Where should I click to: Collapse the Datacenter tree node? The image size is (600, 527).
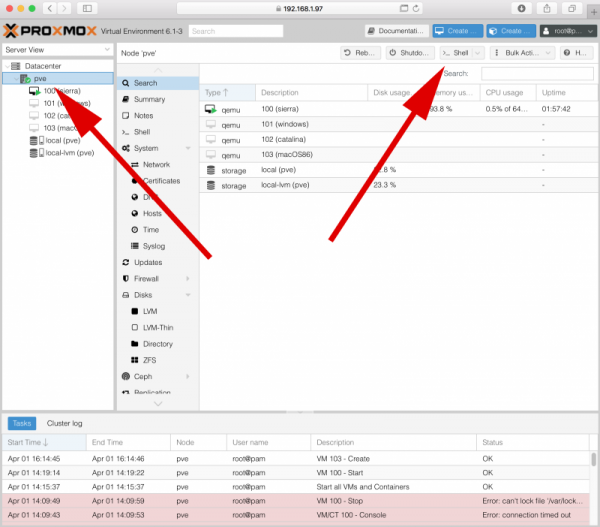pyautogui.click(x=7, y=66)
